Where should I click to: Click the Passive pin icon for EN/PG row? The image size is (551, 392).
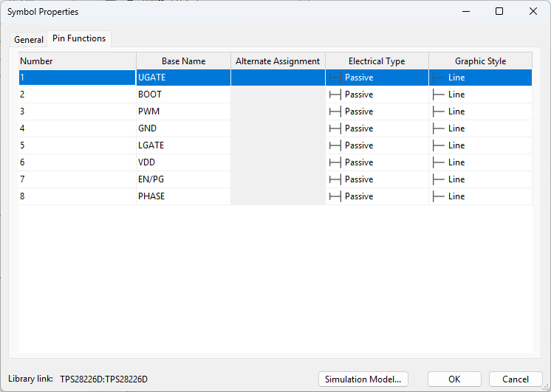pyautogui.click(x=335, y=179)
